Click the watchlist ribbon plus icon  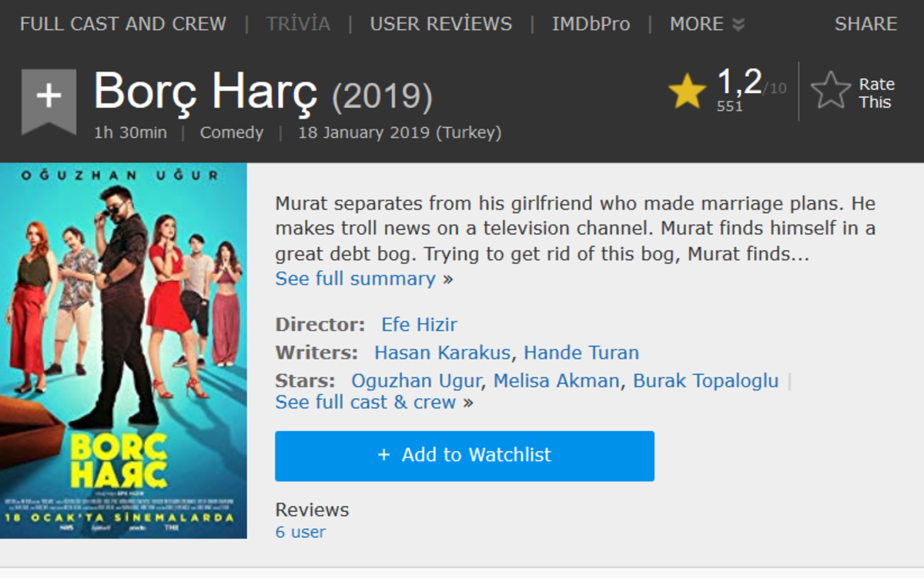(49, 98)
